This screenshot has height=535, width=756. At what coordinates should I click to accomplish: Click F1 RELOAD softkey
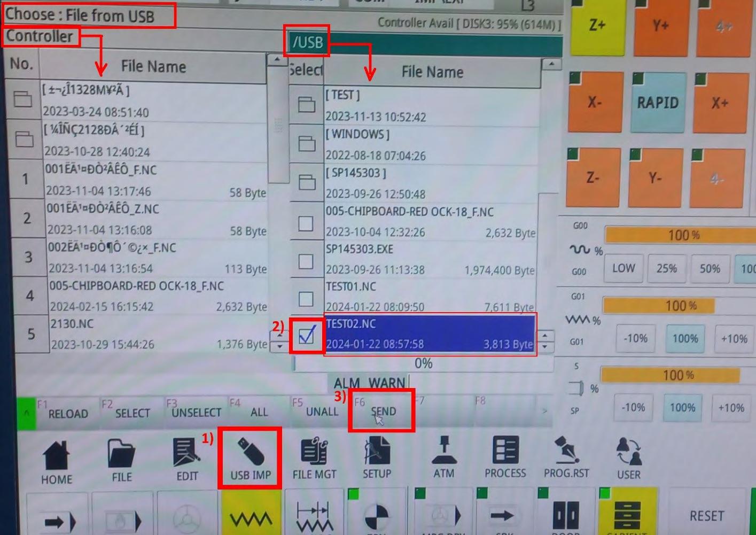pyautogui.click(x=68, y=412)
